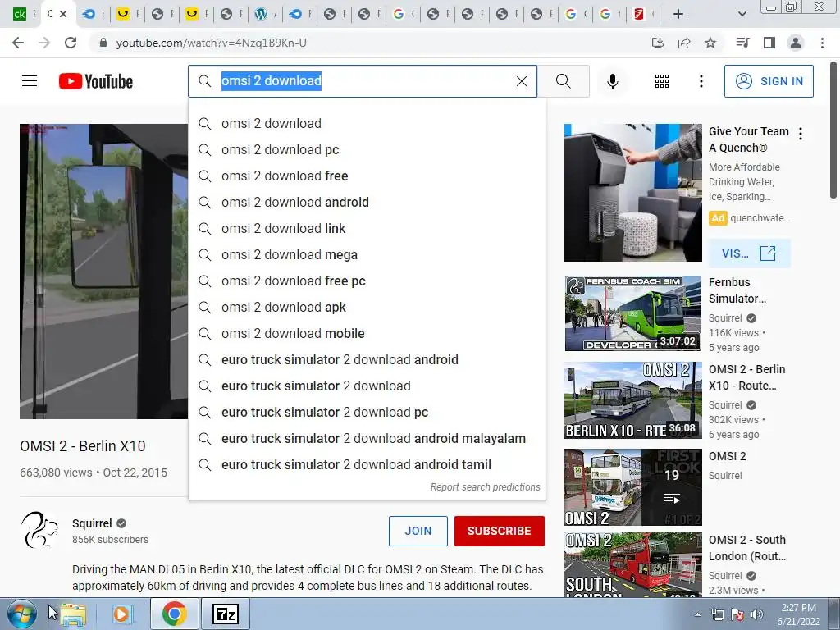Close the current YouTube tab
840x630 pixels.
(63, 14)
